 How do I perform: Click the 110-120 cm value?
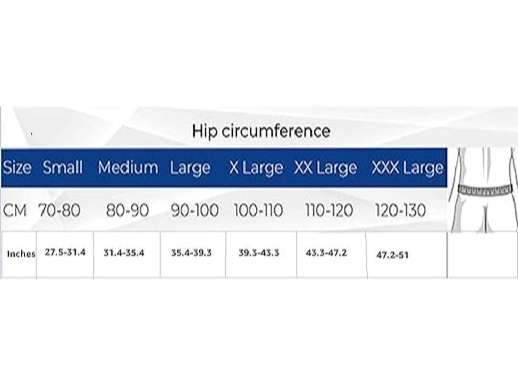click(x=329, y=210)
